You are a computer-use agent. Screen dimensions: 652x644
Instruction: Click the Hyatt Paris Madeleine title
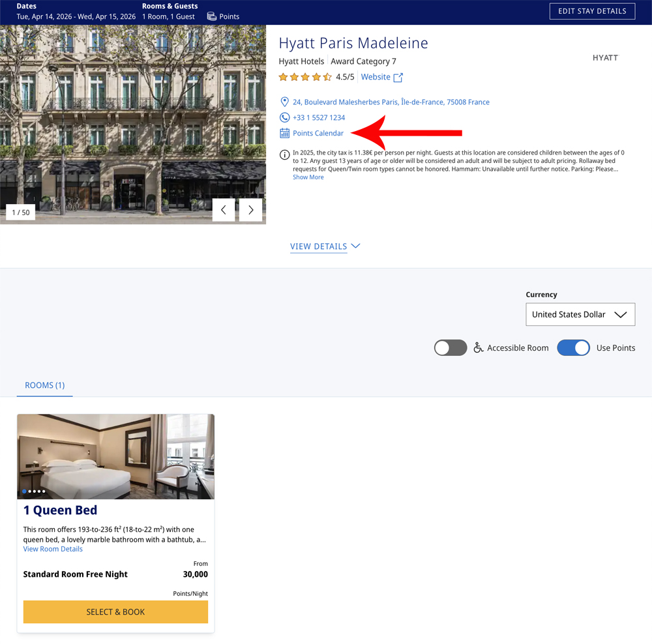[353, 43]
